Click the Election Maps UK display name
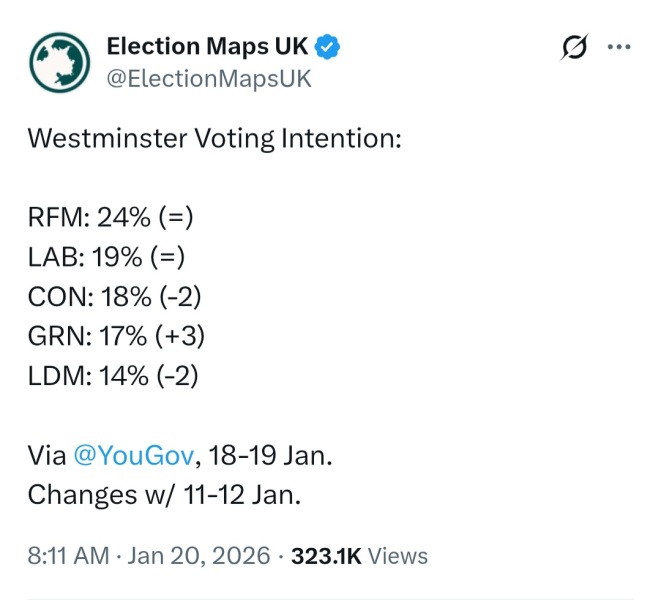The height and width of the screenshot is (600, 661). pos(208,46)
